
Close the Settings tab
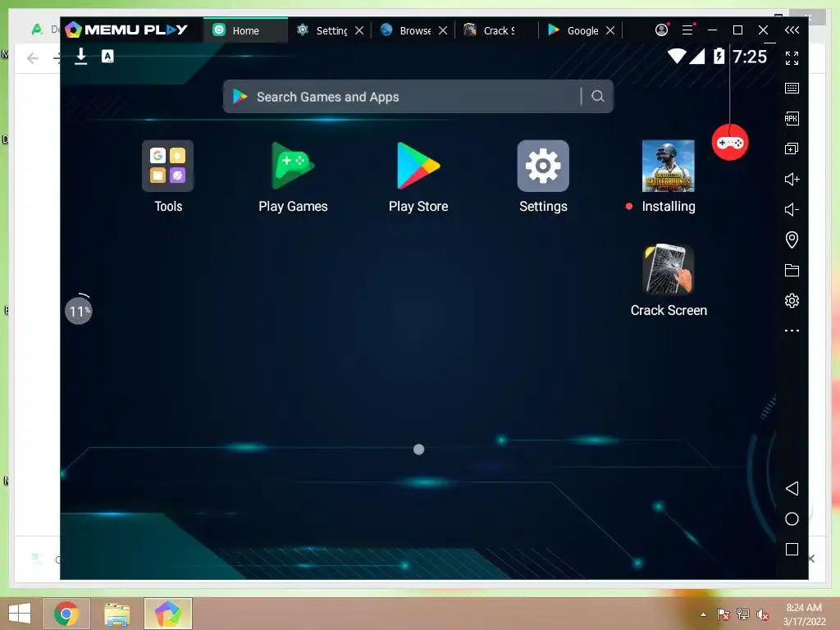[359, 30]
